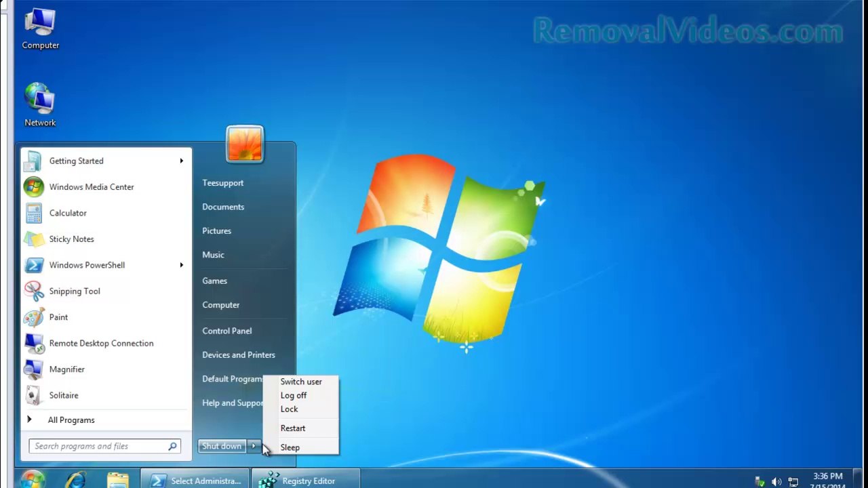
Task: Open Solitaire card game icon
Action: coord(34,395)
